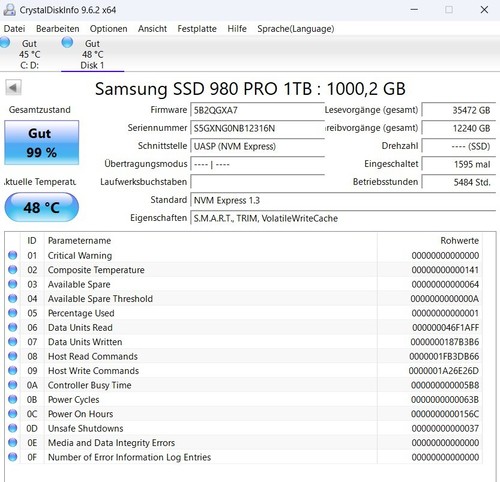Screen dimensions: 500x482
Task: Click the Drehzahl value ---- (SSD)
Action: click(x=459, y=146)
